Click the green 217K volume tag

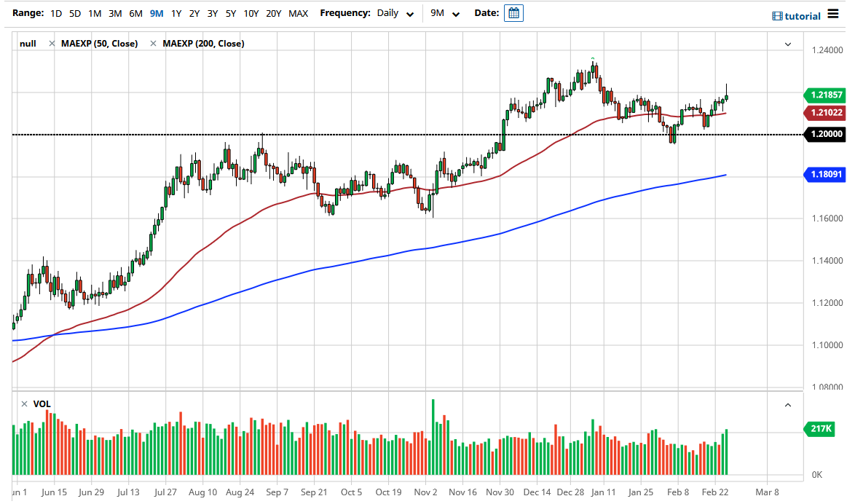coord(819,429)
